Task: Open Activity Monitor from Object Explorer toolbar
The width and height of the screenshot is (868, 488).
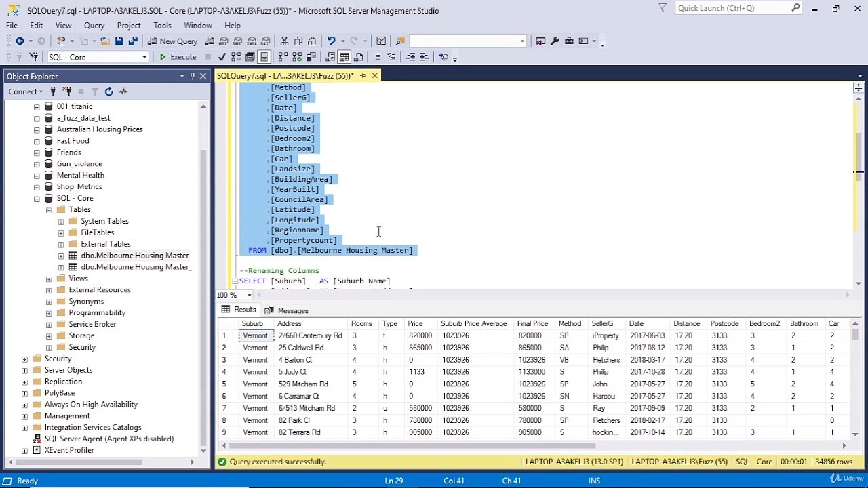Action: (x=123, y=91)
